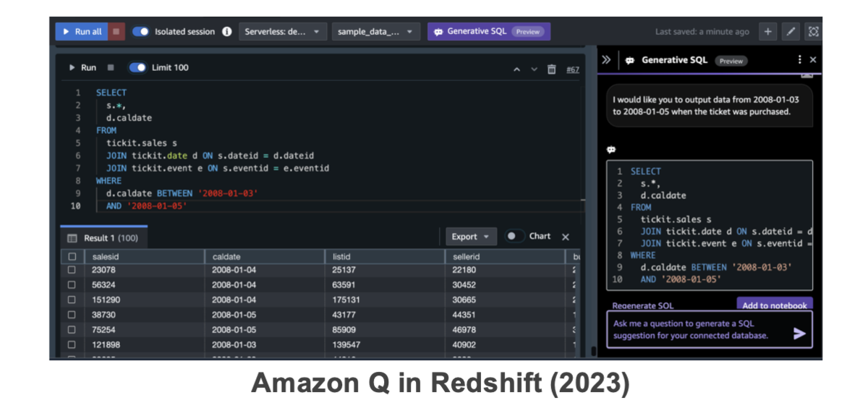Viewport: 868px width, 416px height.
Task: Run the current SQL cell
Action: [x=82, y=67]
